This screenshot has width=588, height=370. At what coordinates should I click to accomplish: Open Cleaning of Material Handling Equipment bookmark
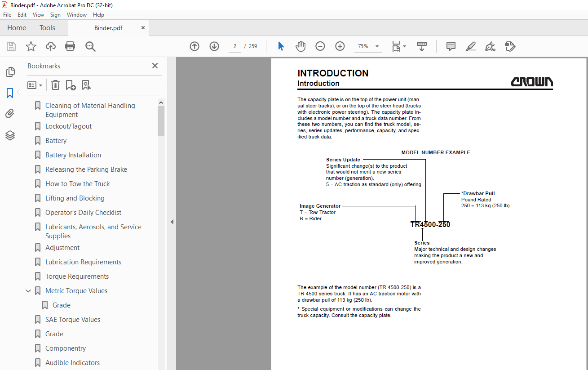coord(90,110)
